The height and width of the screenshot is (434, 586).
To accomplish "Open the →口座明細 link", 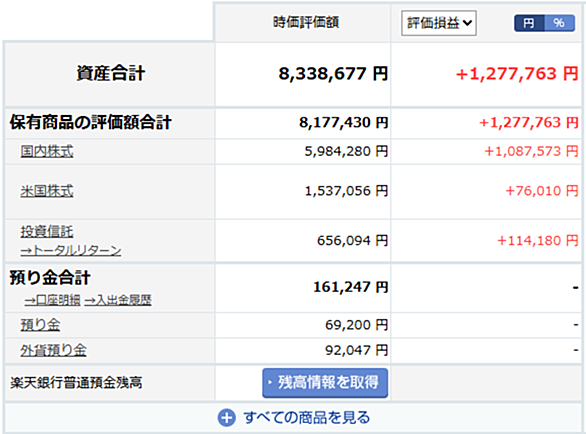I will (x=52, y=300).
